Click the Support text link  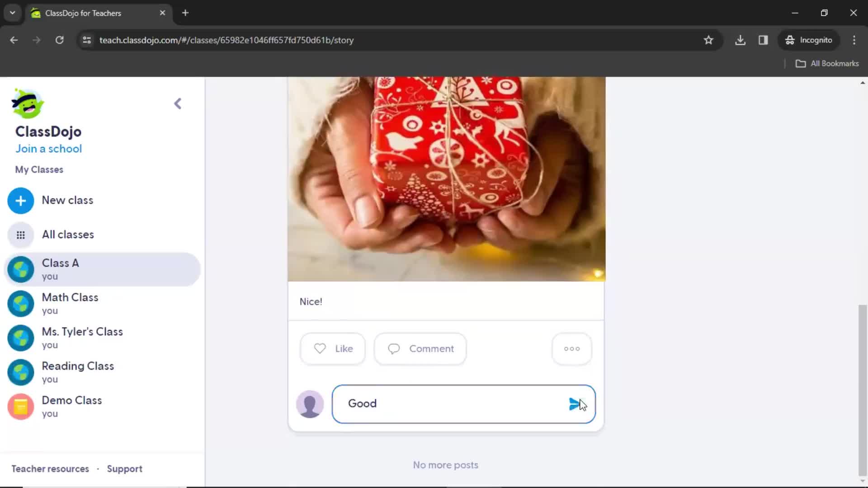[125, 468]
